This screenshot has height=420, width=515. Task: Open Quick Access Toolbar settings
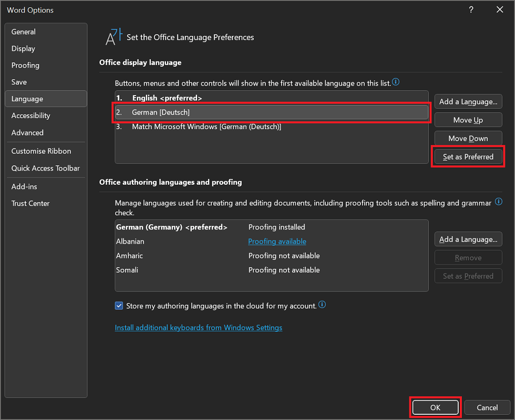(46, 168)
